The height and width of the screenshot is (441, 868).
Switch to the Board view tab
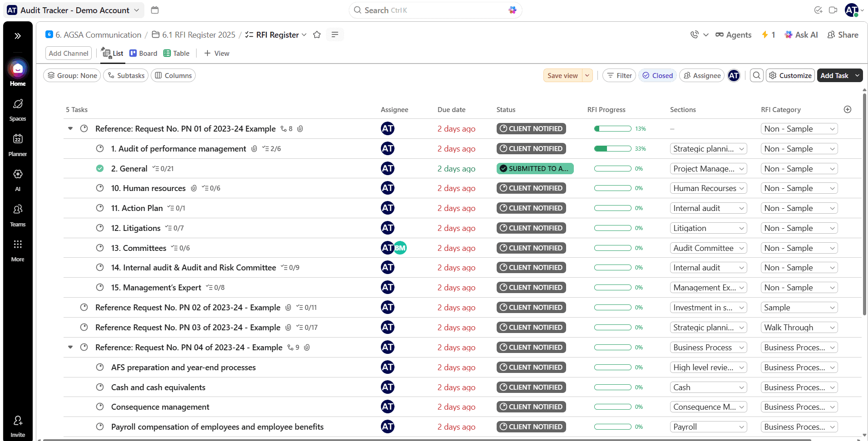coord(143,54)
